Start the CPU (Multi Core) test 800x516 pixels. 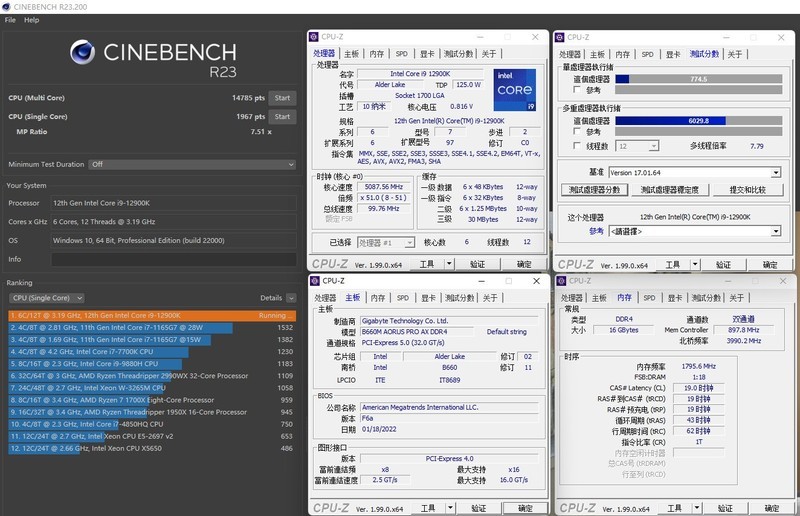282,98
